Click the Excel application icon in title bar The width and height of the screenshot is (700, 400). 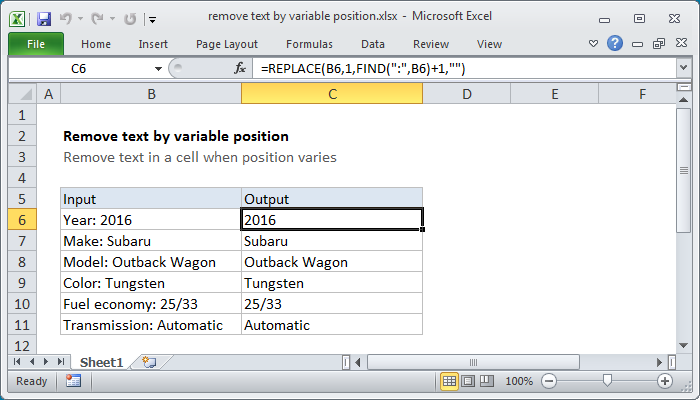click(x=17, y=19)
